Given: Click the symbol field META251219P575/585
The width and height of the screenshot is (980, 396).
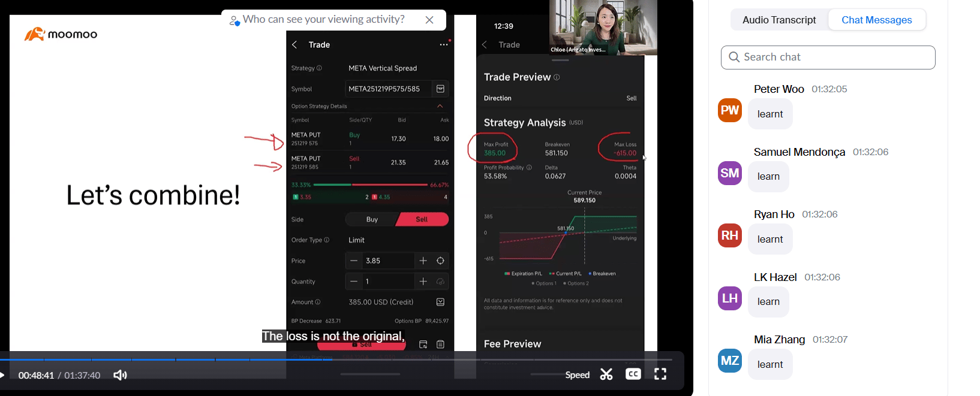Looking at the screenshot, I should pos(388,89).
